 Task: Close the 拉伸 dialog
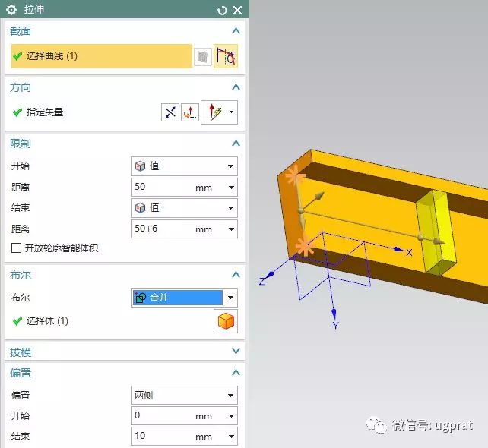click(238, 11)
